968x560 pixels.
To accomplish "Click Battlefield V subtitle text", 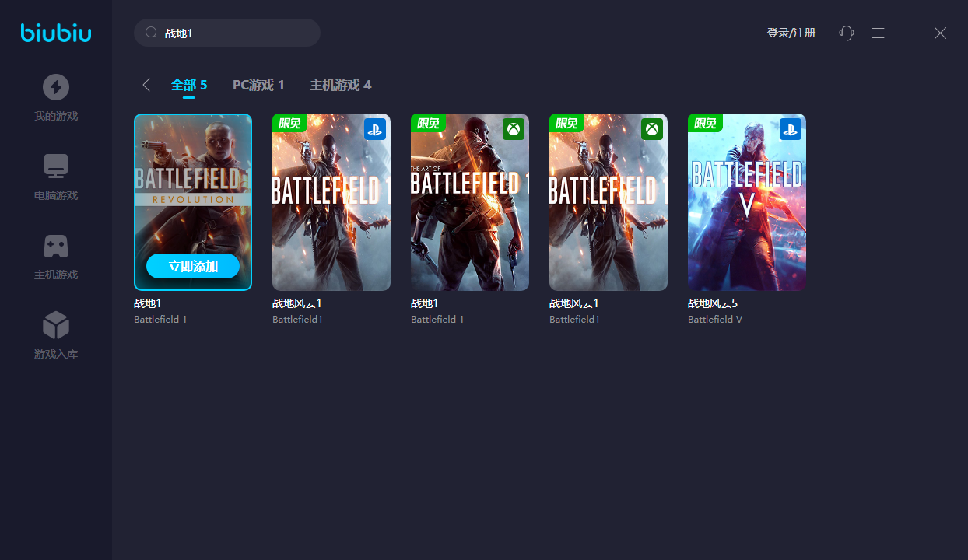I will (x=715, y=320).
